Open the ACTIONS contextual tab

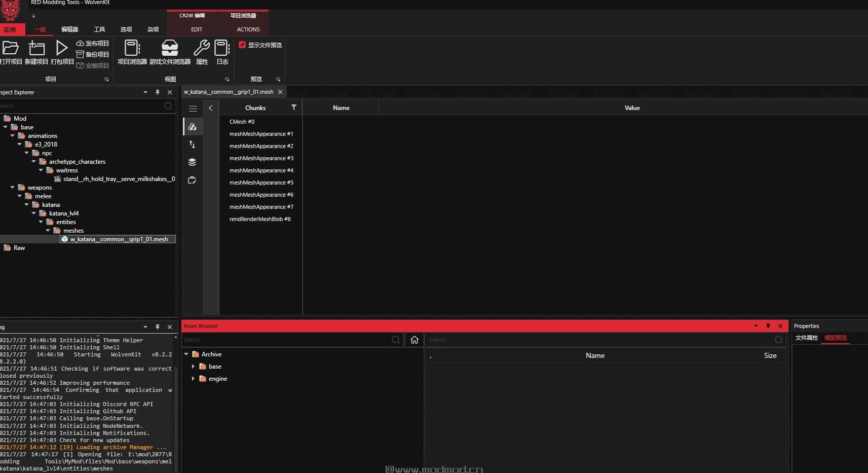[248, 29]
